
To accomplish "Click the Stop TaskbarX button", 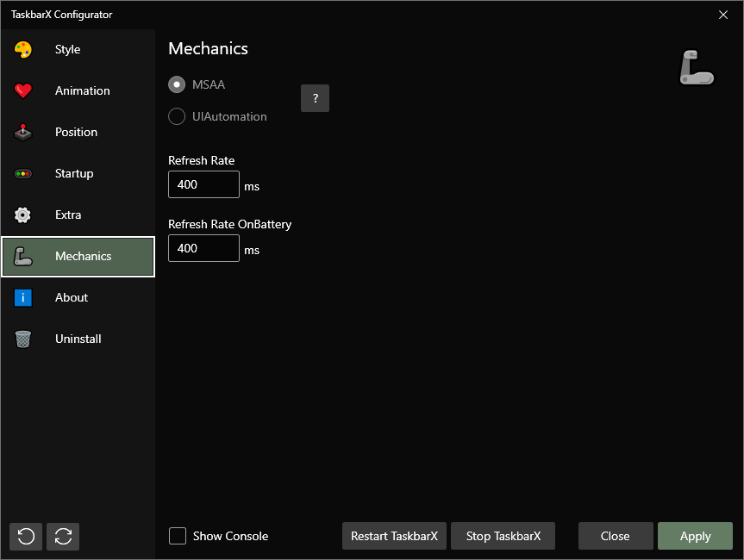I will point(503,535).
